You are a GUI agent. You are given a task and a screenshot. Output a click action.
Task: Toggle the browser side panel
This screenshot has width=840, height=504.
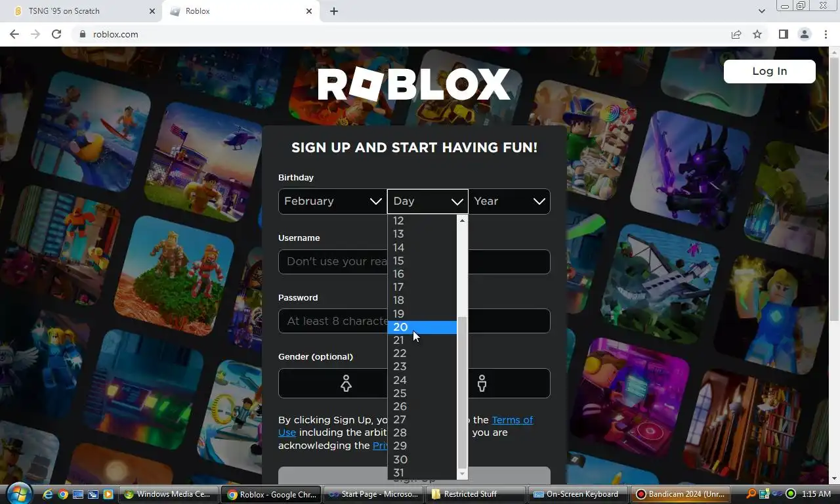tap(783, 34)
